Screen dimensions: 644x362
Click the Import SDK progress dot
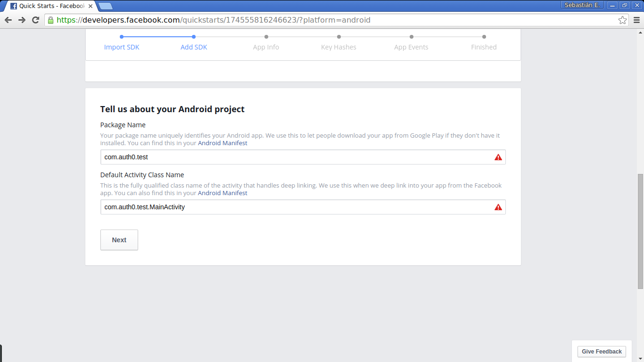[x=122, y=37]
